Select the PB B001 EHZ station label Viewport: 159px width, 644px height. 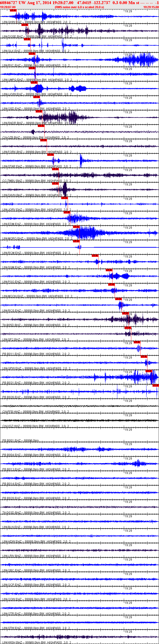point(20,441)
